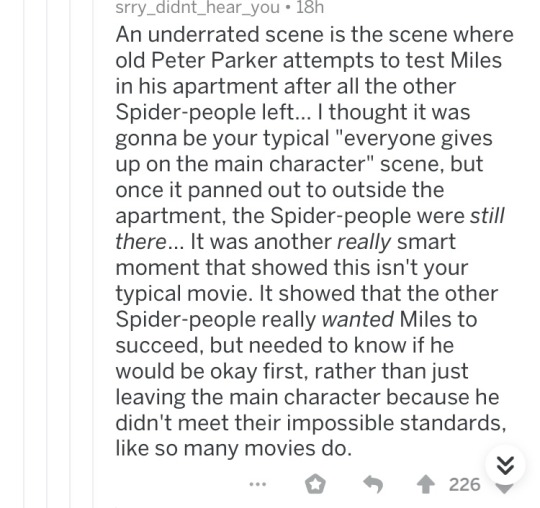
Task: Collapse thread via third vertical thread line
Action: pos(70,254)
